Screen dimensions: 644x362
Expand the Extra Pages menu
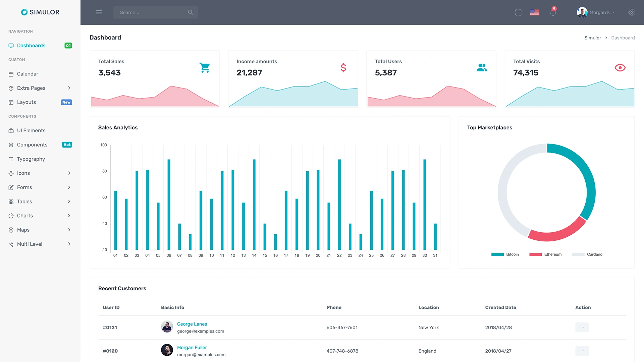[31, 88]
